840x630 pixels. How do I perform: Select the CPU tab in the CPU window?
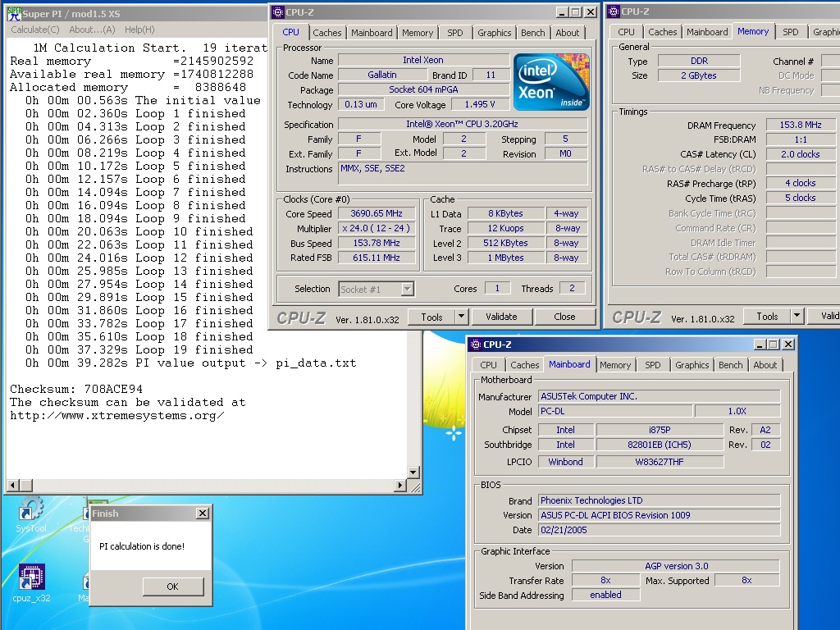[x=291, y=32]
